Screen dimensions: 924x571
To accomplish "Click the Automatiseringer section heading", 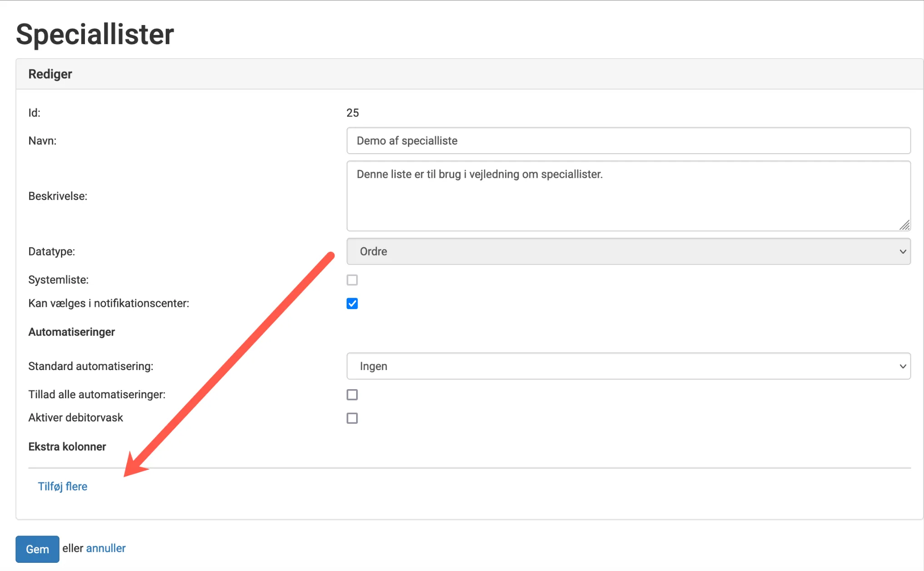I will [72, 332].
